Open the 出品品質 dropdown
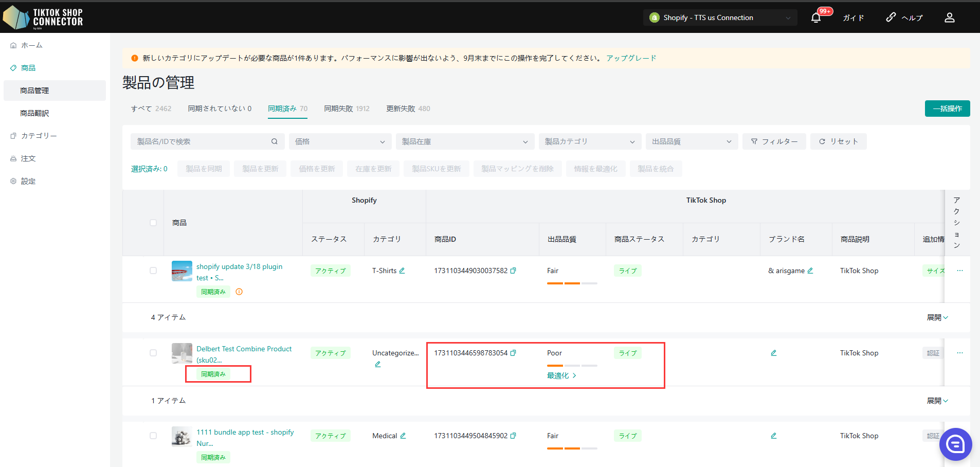This screenshot has width=980, height=467. point(692,141)
